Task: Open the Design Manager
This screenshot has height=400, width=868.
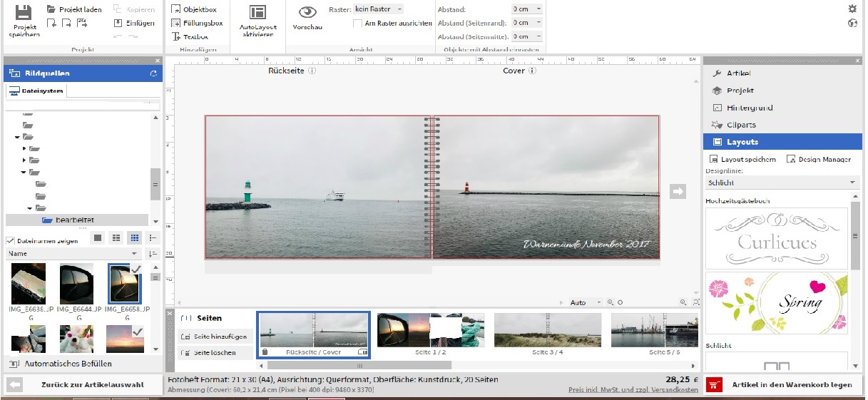Action: 819,159
